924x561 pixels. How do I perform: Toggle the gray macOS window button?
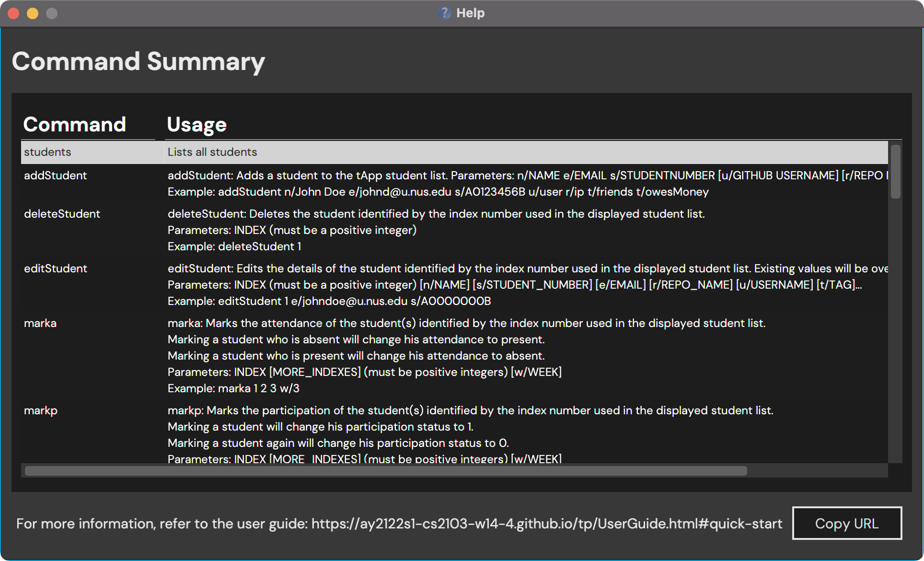[51, 12]
